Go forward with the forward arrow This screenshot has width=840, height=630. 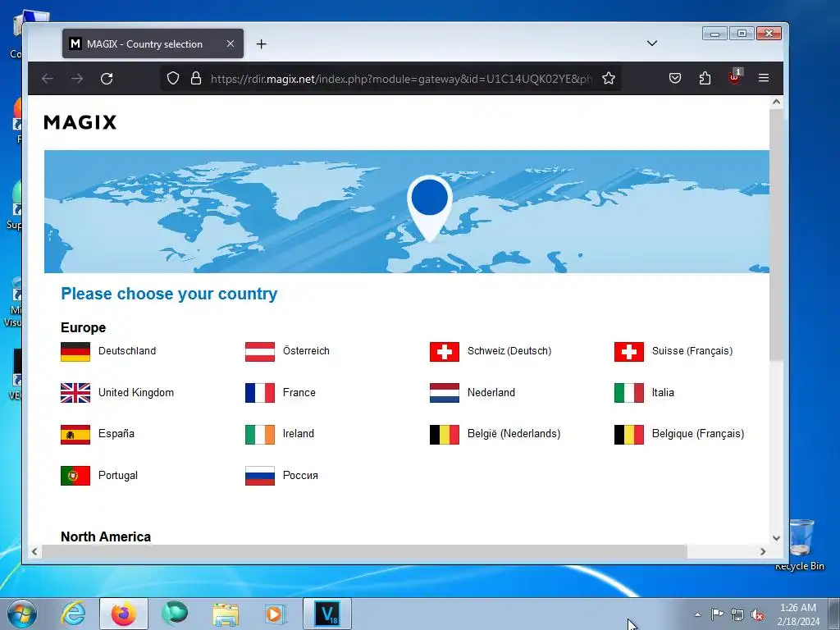point(77,79)
